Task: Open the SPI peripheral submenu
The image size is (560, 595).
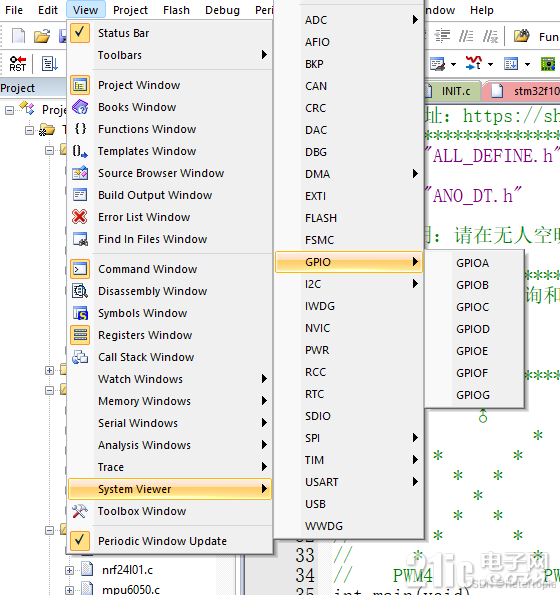Action: click(x=349, y=438)
